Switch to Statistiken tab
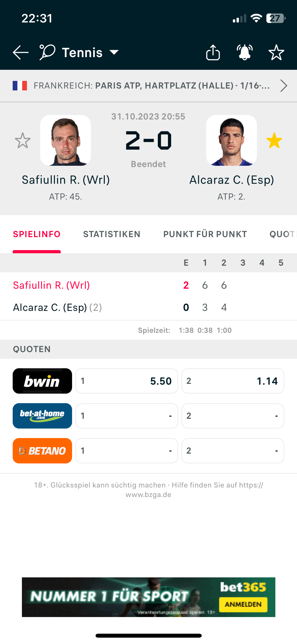Image resolution: width=297 pixels, height=644 pixels. point(112,234)
